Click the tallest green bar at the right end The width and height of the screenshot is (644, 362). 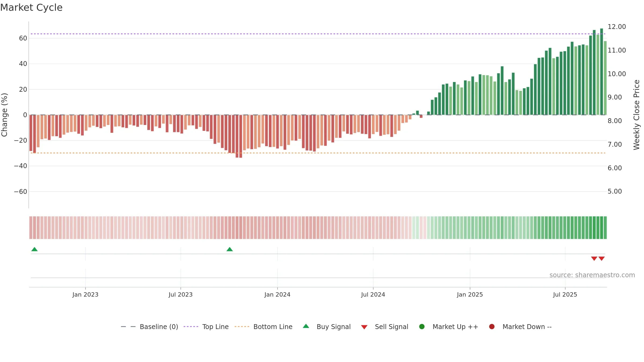point(602,72)
